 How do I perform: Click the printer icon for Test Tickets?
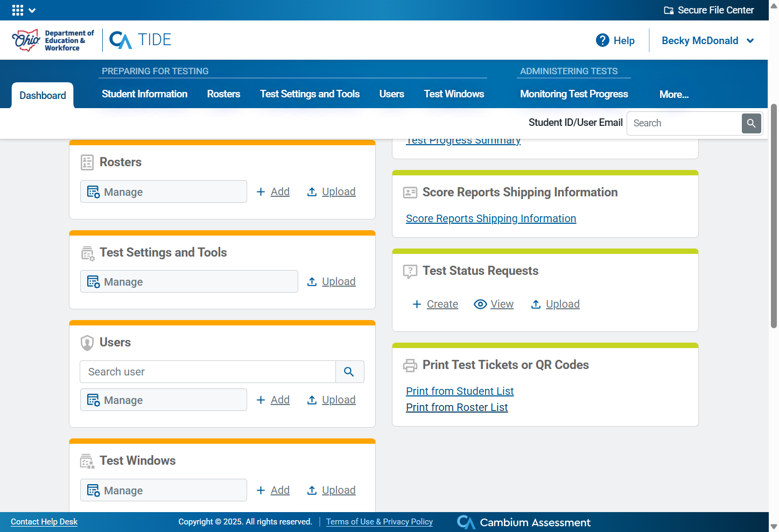click(x=410, y=366)
